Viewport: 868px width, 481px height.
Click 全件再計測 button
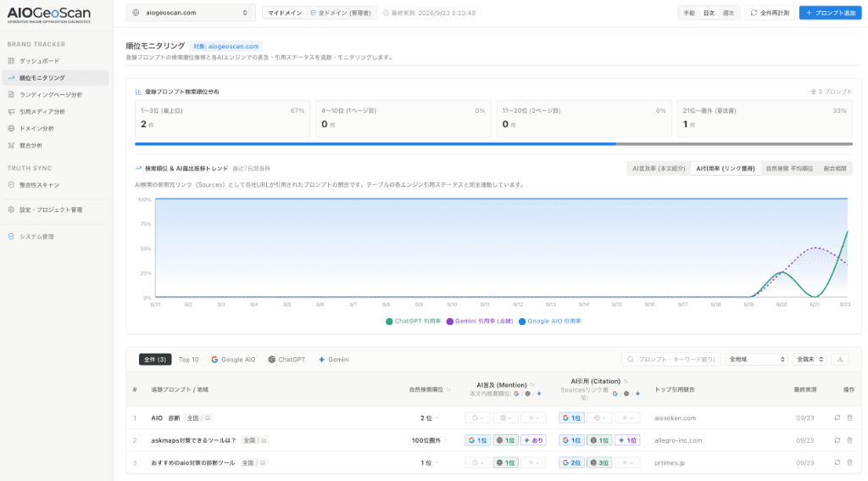pyautogui.click(x=770, y=13)
